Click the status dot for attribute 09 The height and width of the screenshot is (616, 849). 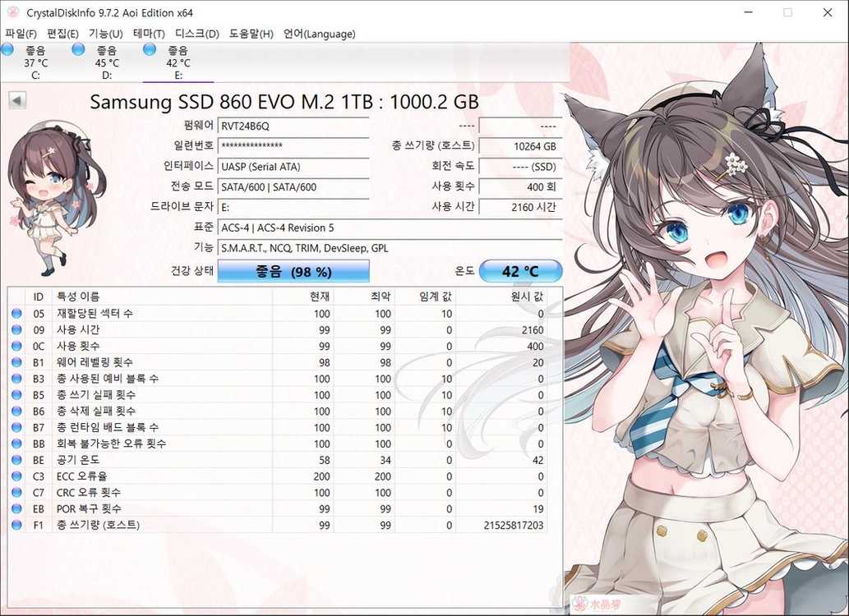coord(16,329)
